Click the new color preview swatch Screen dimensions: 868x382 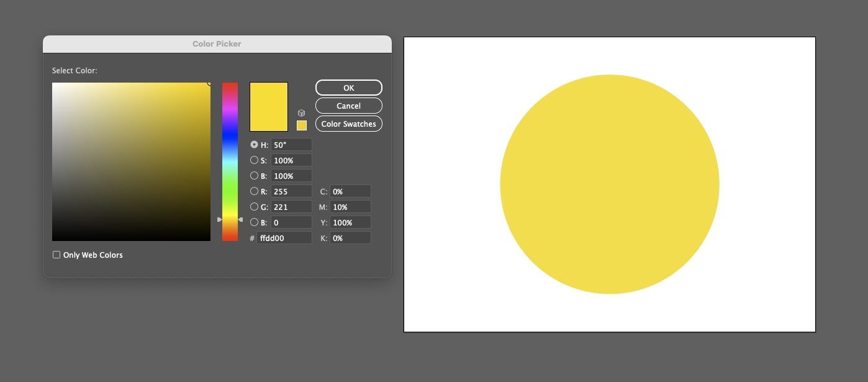click(x=268, y=106)
